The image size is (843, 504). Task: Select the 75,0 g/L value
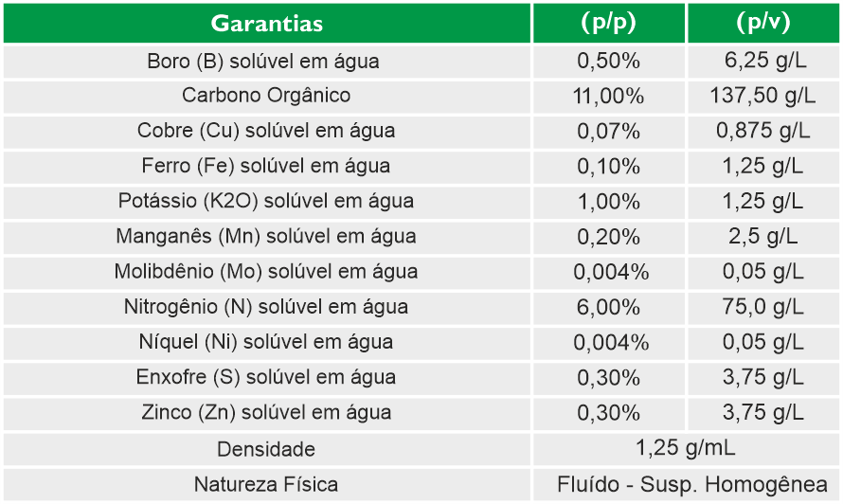pyautogui.click(x=762, y=307)
